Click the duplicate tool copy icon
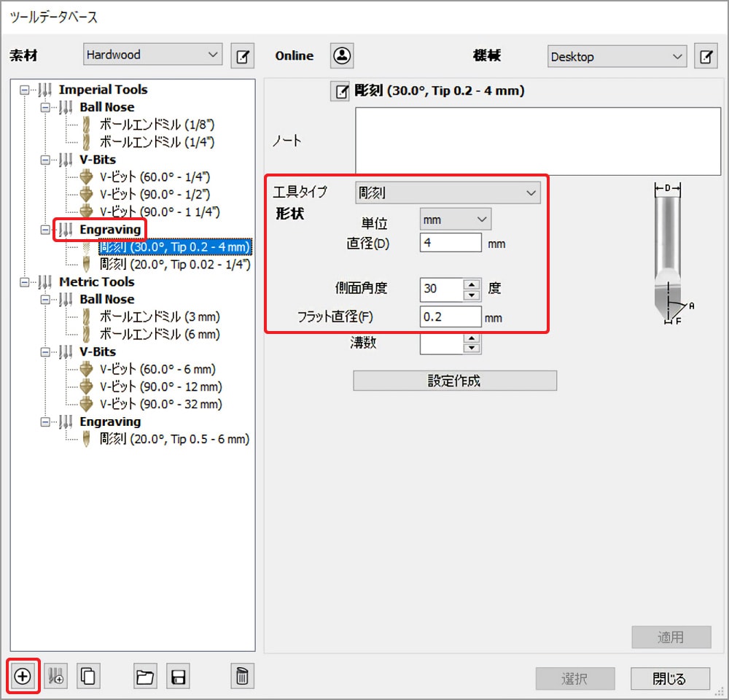This screenshot has width=729, height=700. pyautogui.click(x=87, y=676)
